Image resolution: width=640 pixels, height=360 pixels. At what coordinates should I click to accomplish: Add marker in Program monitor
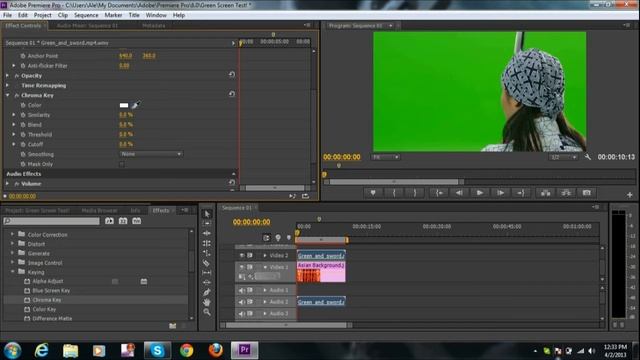(373, 193)
